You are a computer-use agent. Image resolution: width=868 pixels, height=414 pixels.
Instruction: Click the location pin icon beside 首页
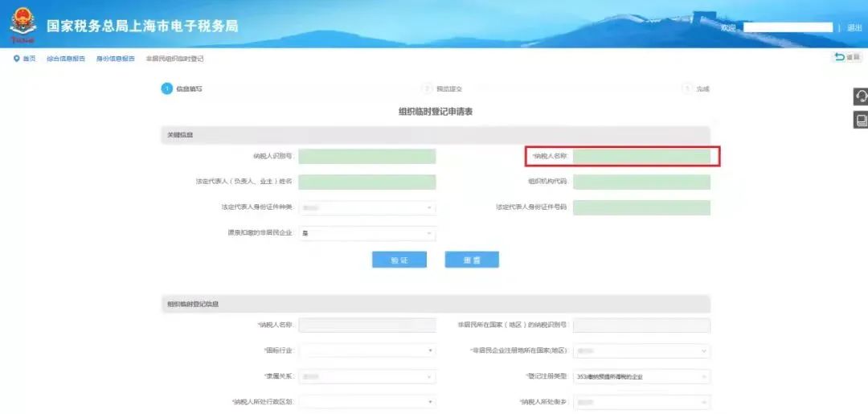pos(17,59)
